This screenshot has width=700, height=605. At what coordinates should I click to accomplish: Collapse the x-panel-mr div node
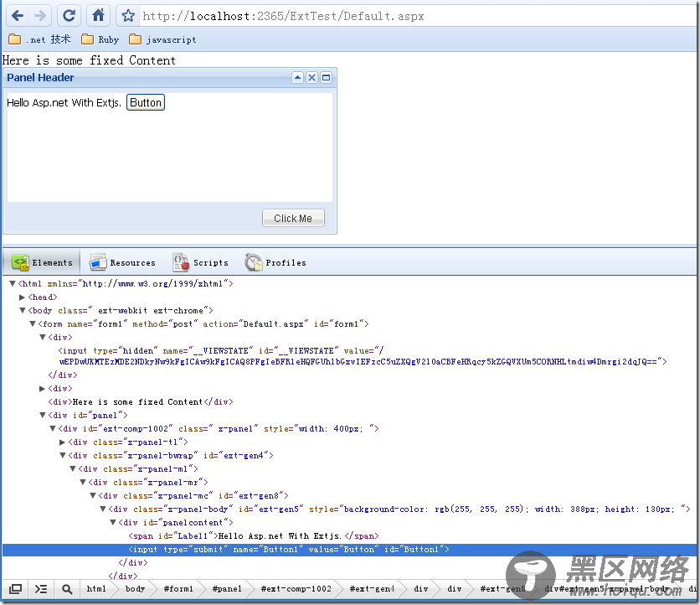[x=83, y=482]
